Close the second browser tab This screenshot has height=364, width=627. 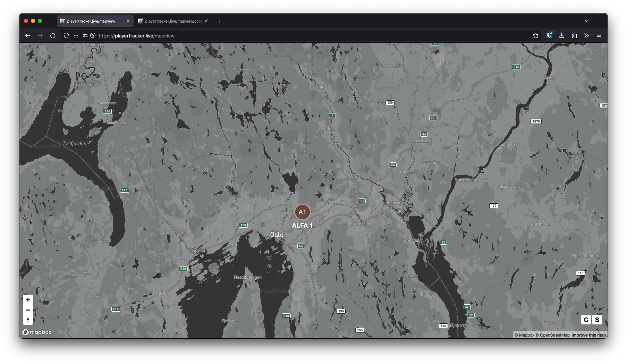click(206, 21)
